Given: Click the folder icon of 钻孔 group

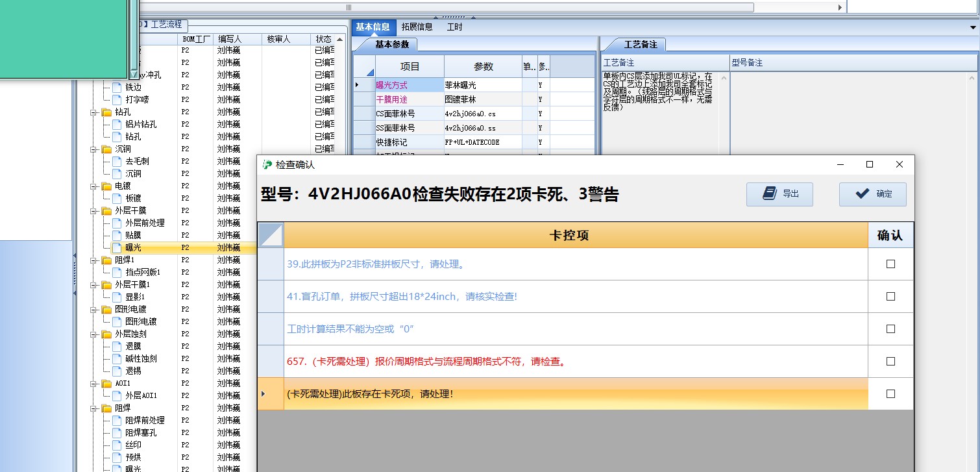Looking at the screenshot, I should tap(106, 112).
